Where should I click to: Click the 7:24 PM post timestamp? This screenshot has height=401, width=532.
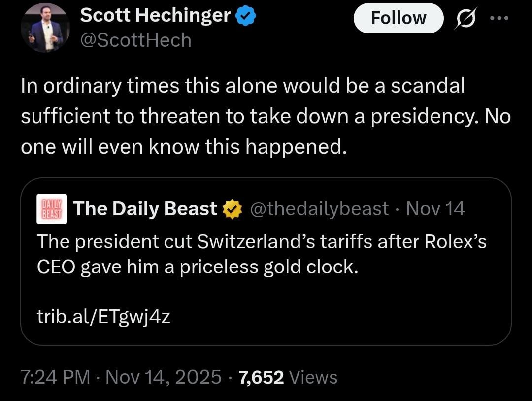[x=55, y=377]
